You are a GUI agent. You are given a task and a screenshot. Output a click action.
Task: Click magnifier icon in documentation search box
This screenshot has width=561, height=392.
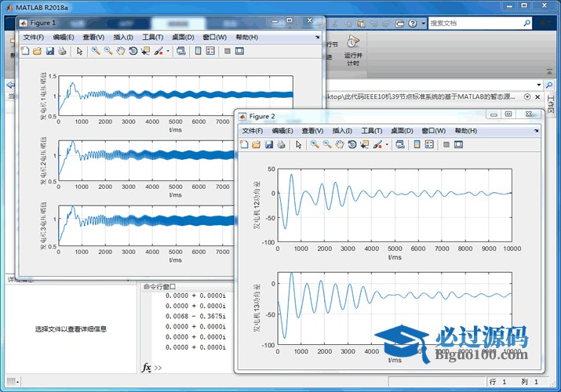526,24
